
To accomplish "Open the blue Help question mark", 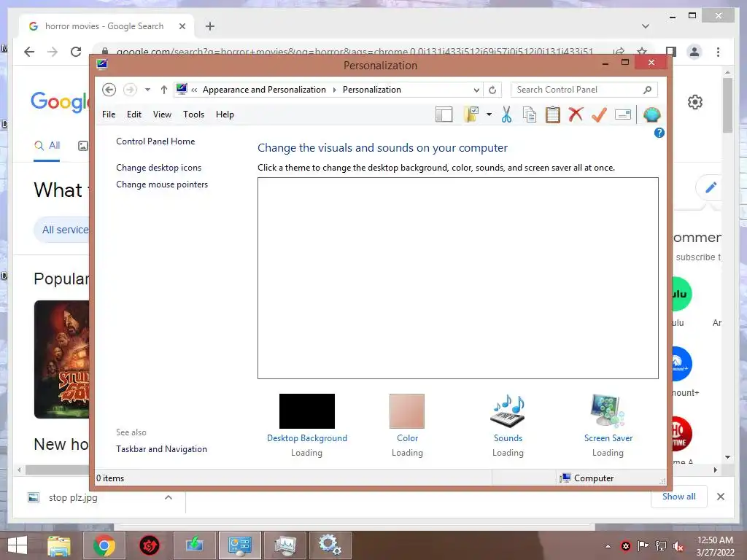I will pyautogui.click(x=659, y=133).
